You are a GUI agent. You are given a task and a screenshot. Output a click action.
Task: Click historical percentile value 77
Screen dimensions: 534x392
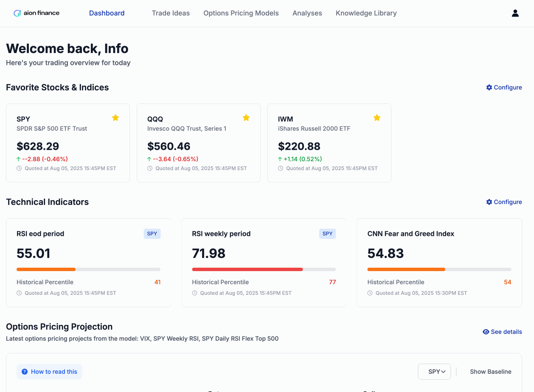[x=332, y=282]
